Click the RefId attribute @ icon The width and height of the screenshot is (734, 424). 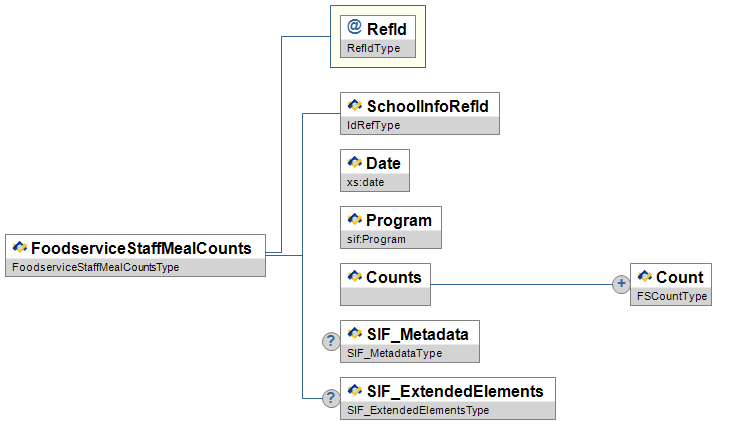(x=355, y=28)
